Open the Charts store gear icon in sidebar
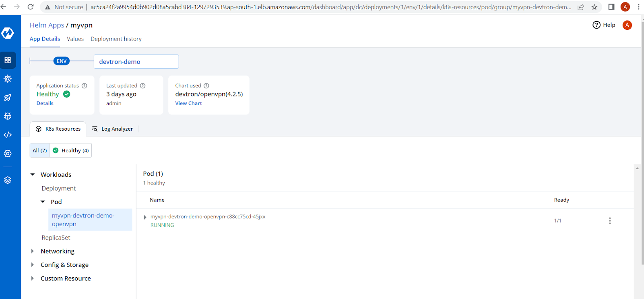The image size is (644, 299). click(x=8, y=79)
